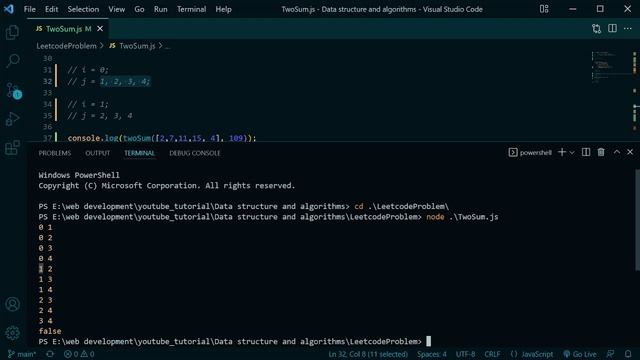Go to line via Ln 32, Col 8
The image size is (640, 360).
(368, 354)
